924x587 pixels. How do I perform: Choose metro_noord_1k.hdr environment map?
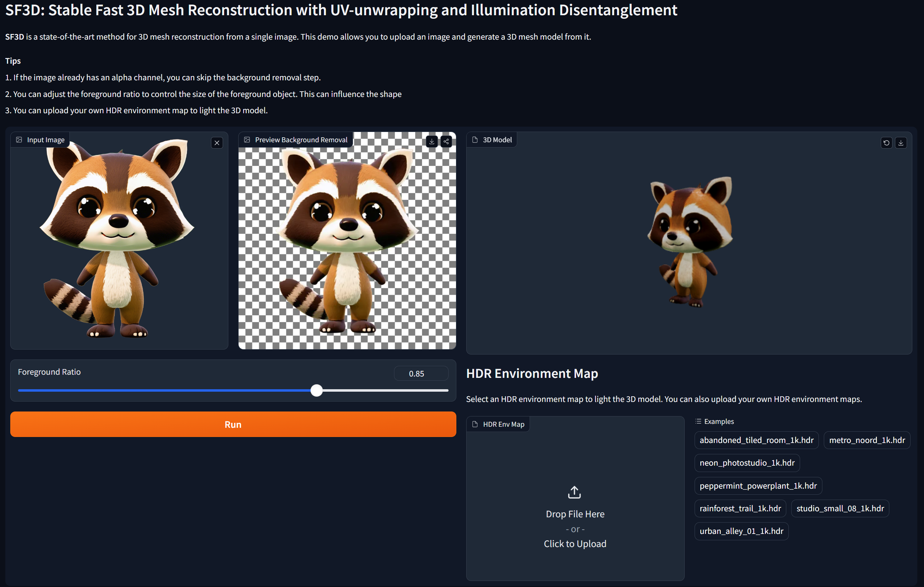tap(866, 440)
